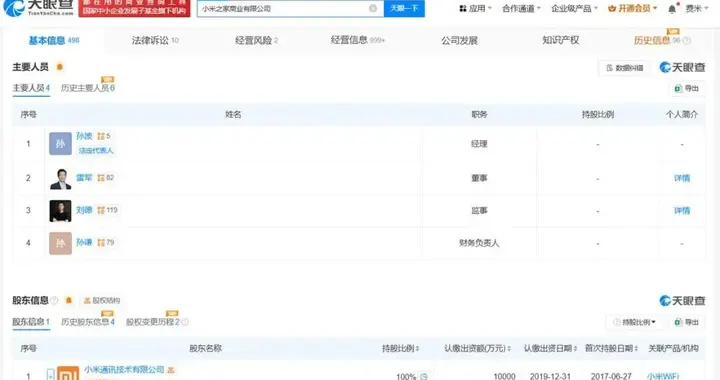The height and width of the screenshot is (380, 720).
Task: Export the 主要人员 table with 导出
Action: point(687,89)
